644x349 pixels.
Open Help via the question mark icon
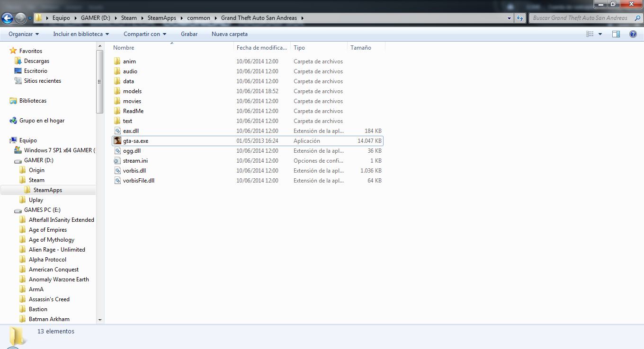(x=633, y=34)
